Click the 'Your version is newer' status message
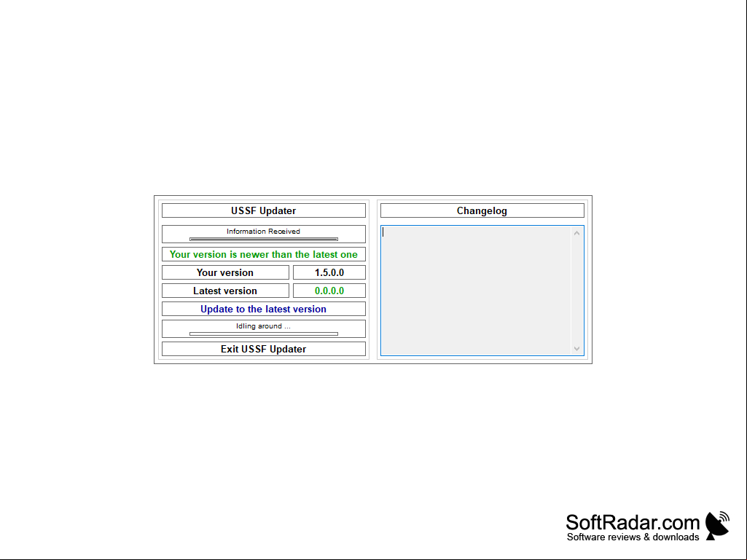This screenshot has height=560, width=747. (263, 254)
